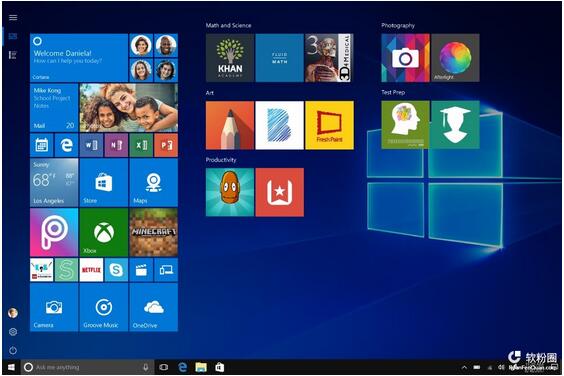Expand the hamburger menu at top left
The height and width of the screenshot is (376, 564).
pos(13,18)
